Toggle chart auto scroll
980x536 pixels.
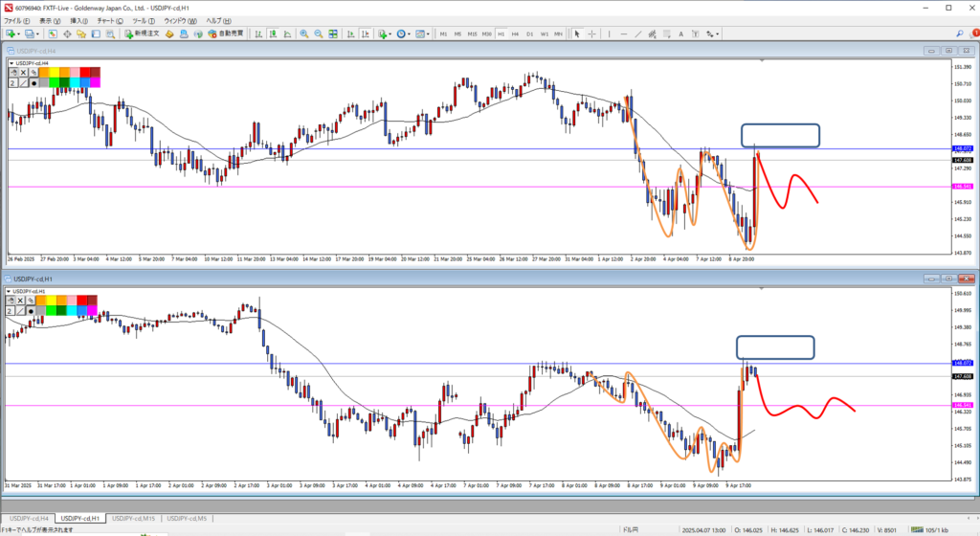[x=351, y=33]
